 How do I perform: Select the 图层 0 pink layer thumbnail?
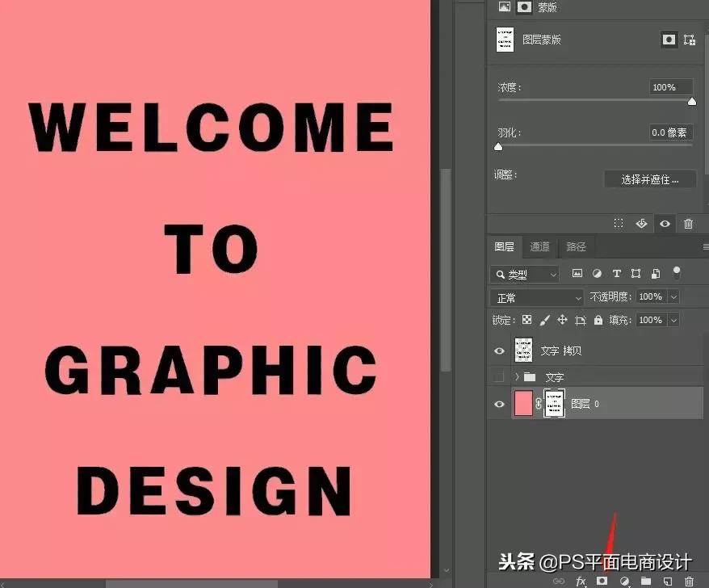click(523, 404)
